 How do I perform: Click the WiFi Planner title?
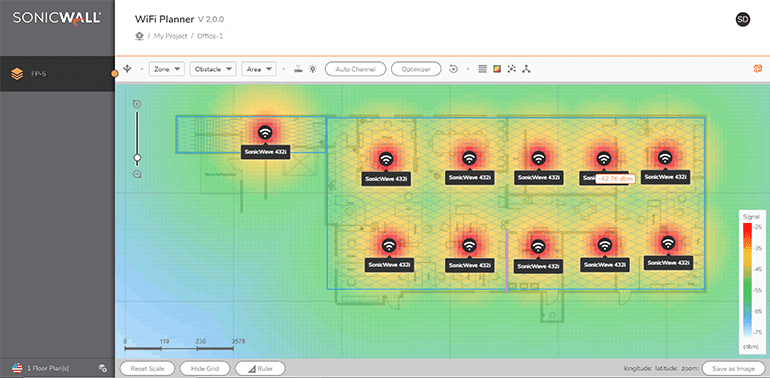(165, 19)
